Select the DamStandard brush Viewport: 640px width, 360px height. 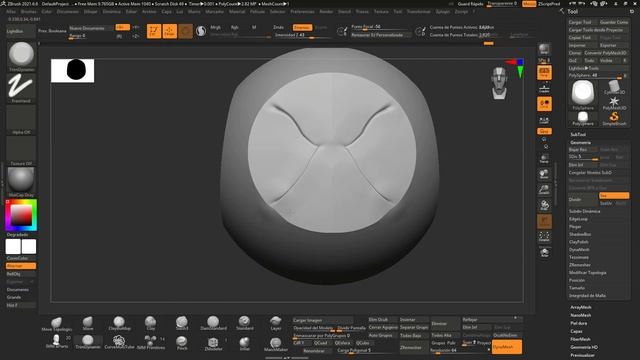tap(213, 323)
